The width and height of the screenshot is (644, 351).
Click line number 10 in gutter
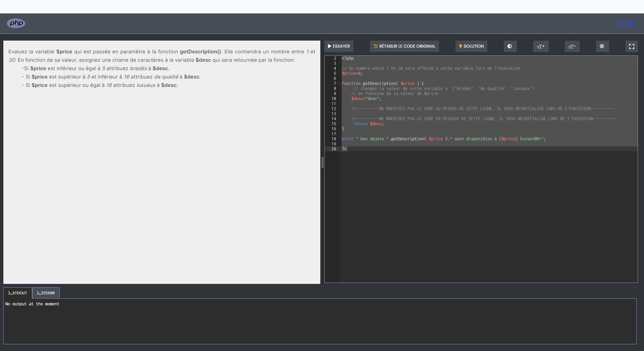334,99
